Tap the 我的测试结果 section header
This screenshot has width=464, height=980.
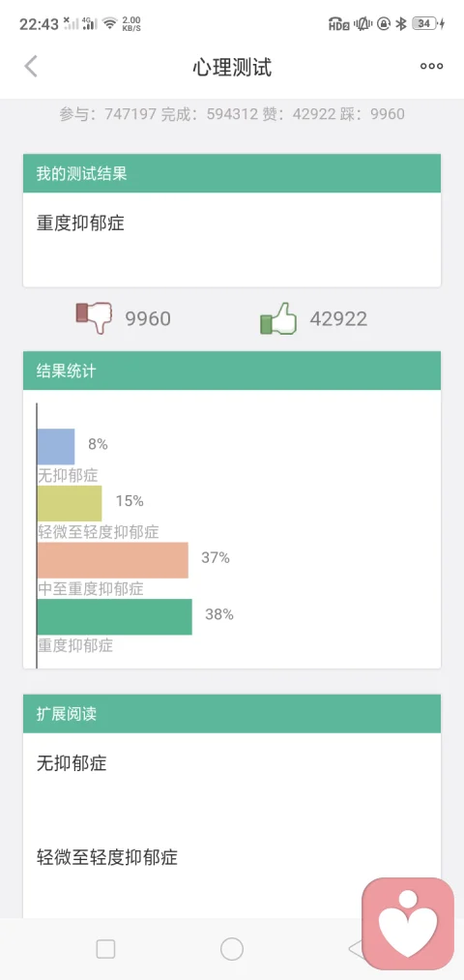pos(232,173)
